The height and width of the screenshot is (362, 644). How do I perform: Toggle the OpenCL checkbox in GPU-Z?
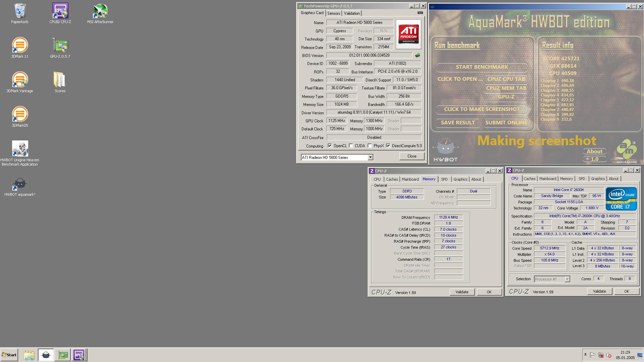click(x=330, y=146)
